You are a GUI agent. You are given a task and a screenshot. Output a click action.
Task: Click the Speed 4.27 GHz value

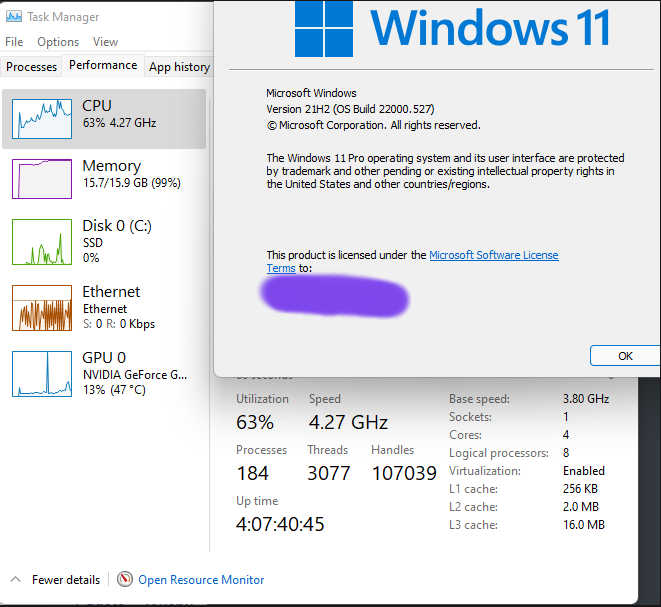pos(348,422)
